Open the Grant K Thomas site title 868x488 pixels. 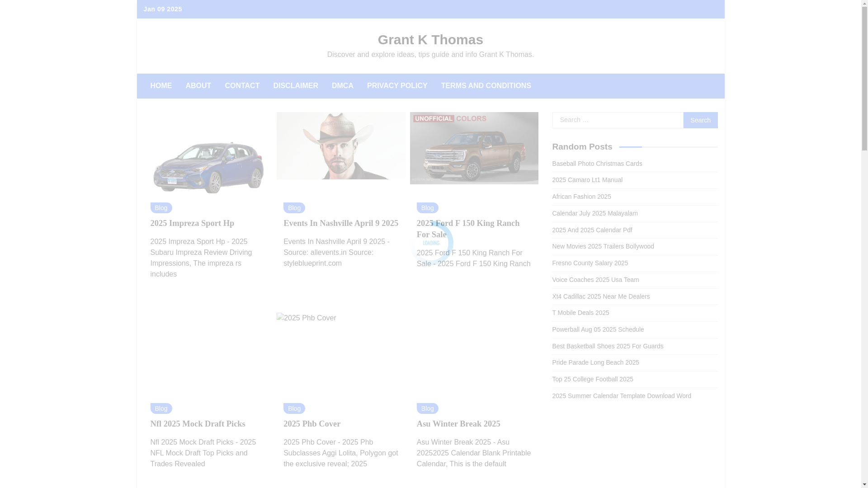pos(430,40)
